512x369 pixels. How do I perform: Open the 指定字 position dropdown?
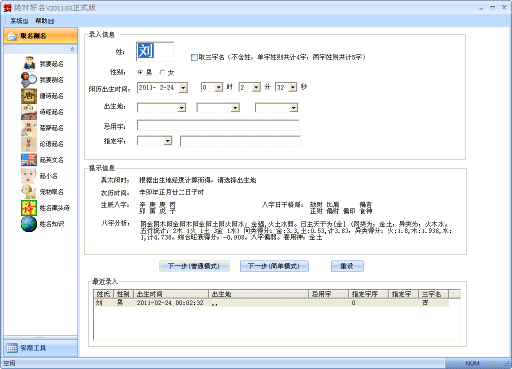168,141
